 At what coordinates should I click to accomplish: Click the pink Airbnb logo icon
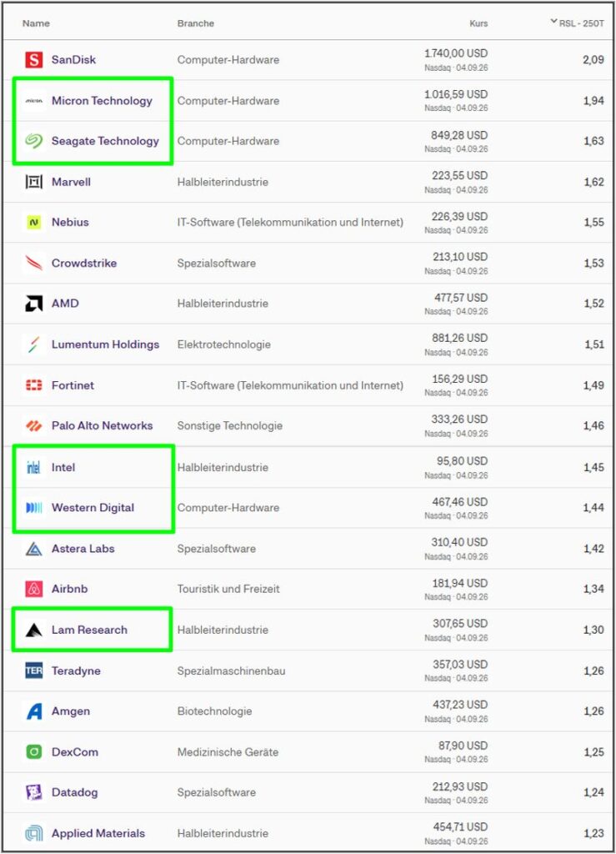click(33, 589)
